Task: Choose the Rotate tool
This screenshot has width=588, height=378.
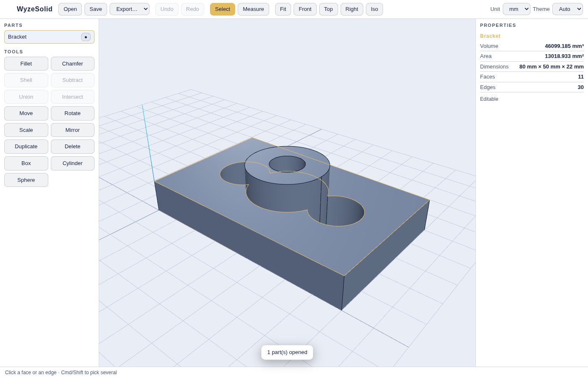Action: [x=73, y=113]
